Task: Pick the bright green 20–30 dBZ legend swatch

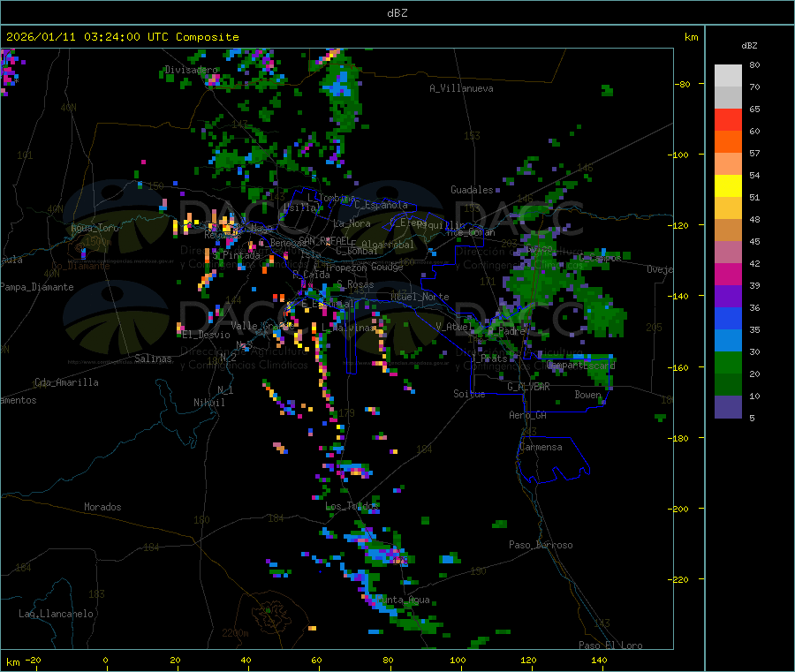Action: point(728,362)
